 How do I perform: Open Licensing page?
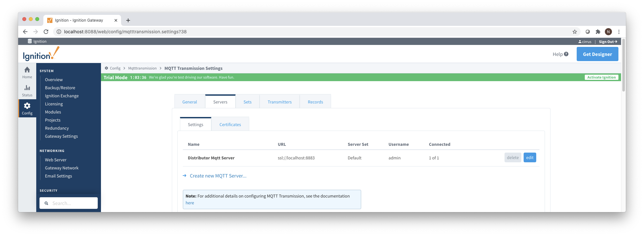pyautogui.click(x=54, y=104)
